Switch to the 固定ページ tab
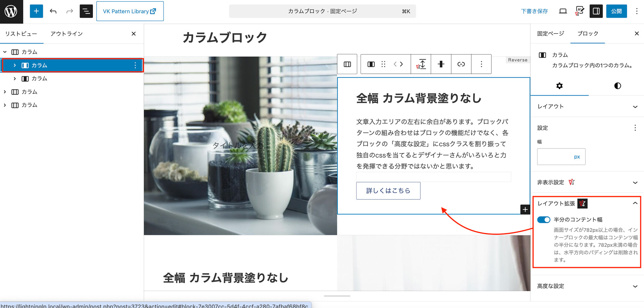 (550, 34)
